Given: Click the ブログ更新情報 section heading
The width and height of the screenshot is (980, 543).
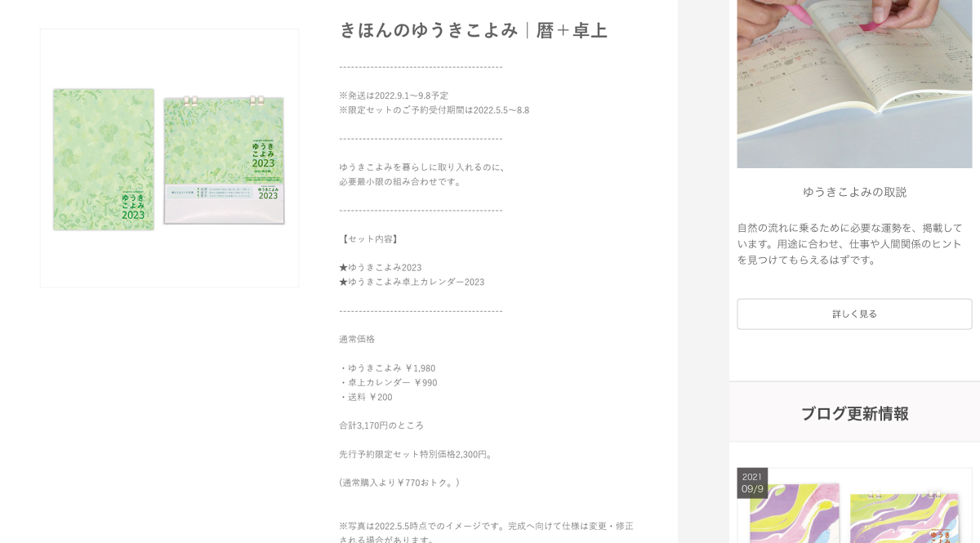Looking at the screenshot, I should click(x=854, y=413).
